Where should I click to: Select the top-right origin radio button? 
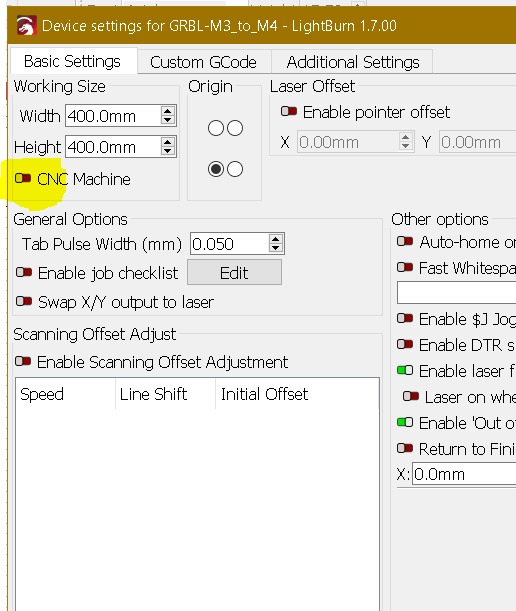click(x=235, y=128)
